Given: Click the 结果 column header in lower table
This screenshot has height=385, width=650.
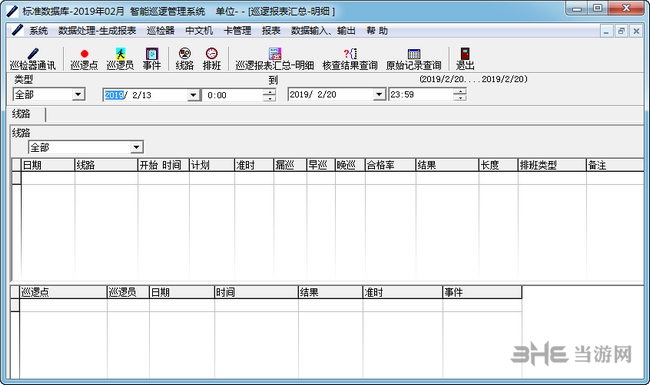Looking at the screenshot, I should coord(330,292).
